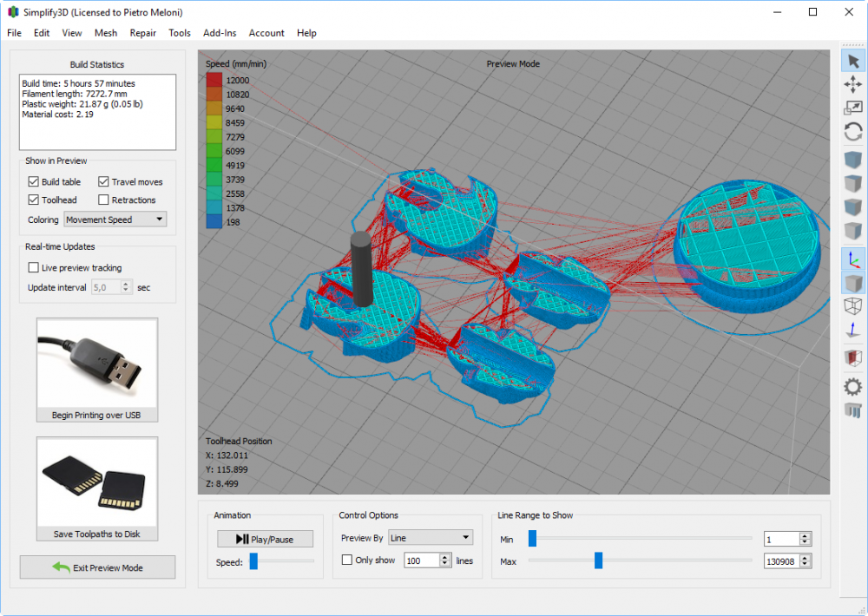
Task: Expand the Preview By dropdown
Action: pos(430,538)
